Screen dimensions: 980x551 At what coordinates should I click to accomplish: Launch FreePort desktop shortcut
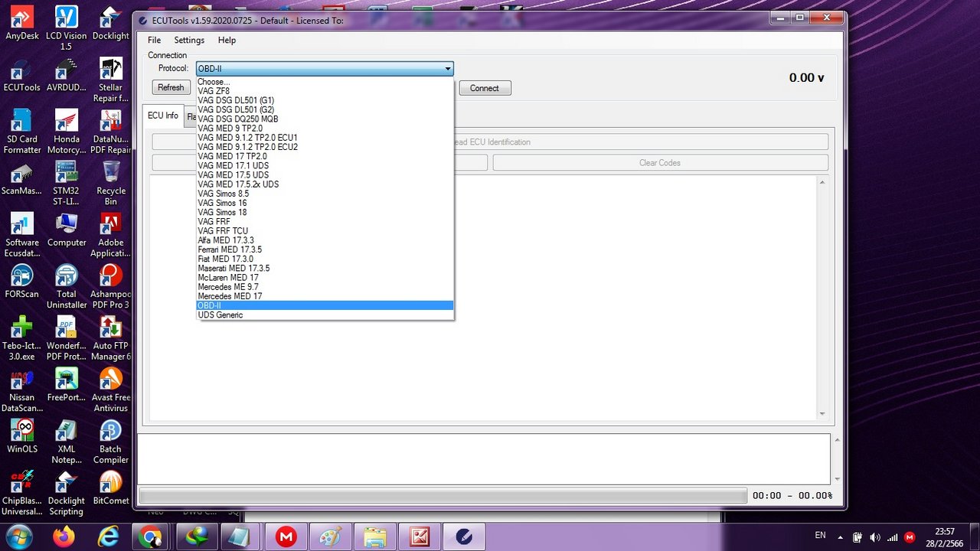[66, 385]
